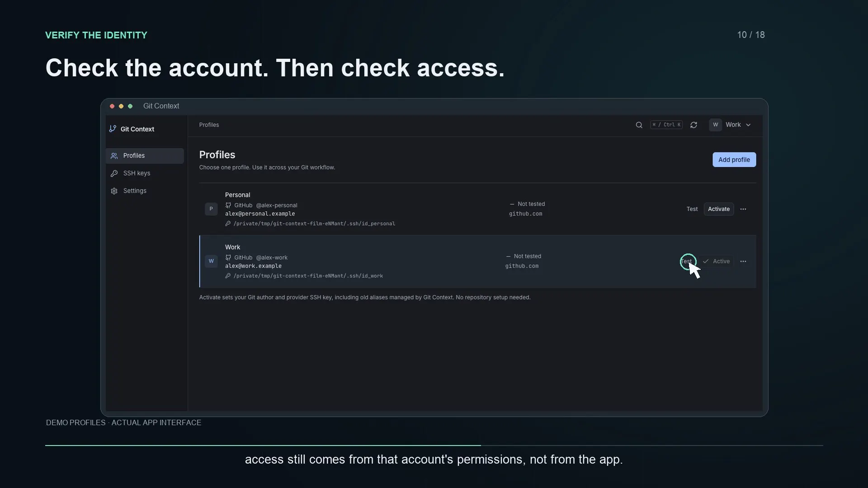
Task: Click the id_work SSH key path
Action: (x=308, y=276)
